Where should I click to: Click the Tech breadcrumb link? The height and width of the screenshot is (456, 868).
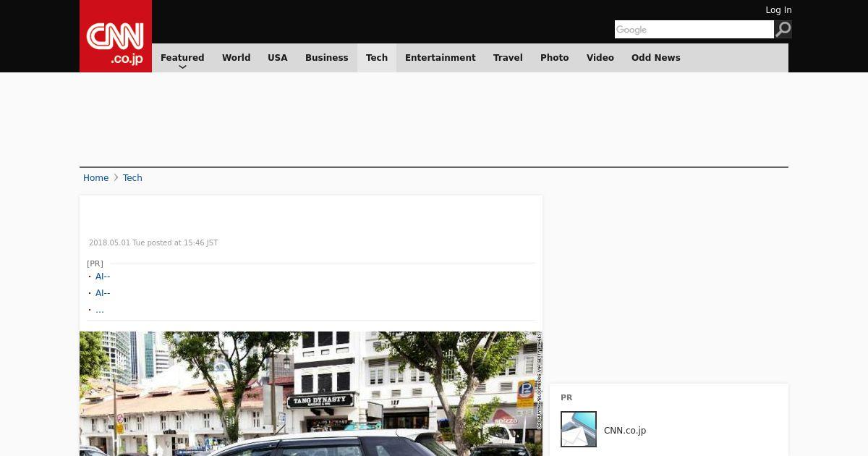click(132, 178)
